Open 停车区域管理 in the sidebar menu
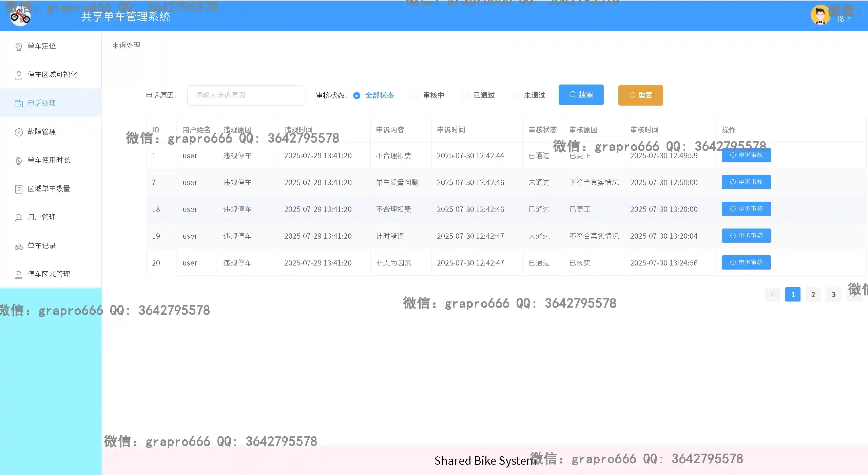The image size is (868, 475). (x=49, y=274)
